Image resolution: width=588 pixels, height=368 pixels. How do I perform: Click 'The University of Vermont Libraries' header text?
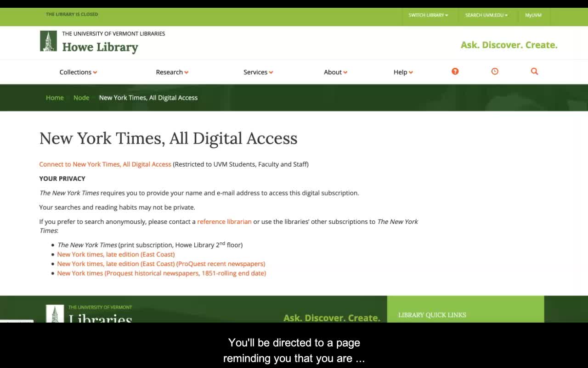(113, 33)
